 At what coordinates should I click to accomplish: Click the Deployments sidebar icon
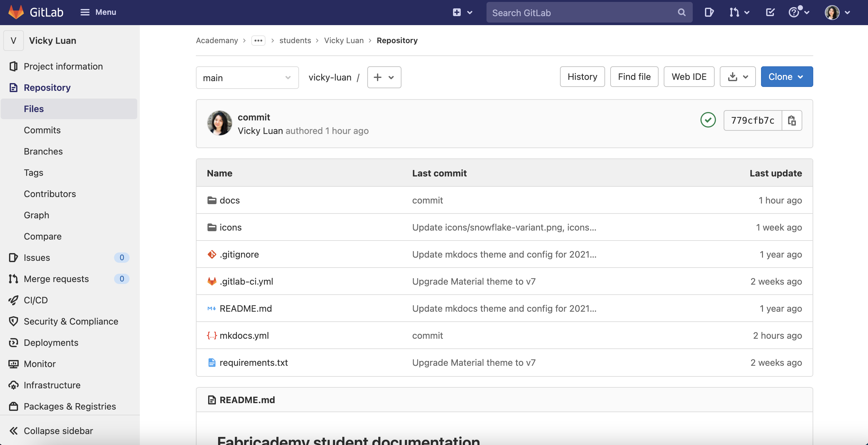point(14,342)
